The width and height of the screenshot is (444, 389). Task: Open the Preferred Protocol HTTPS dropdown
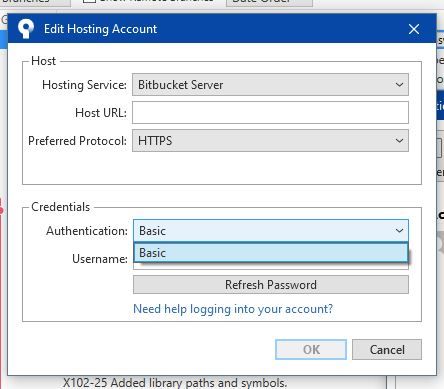[270, 141]
